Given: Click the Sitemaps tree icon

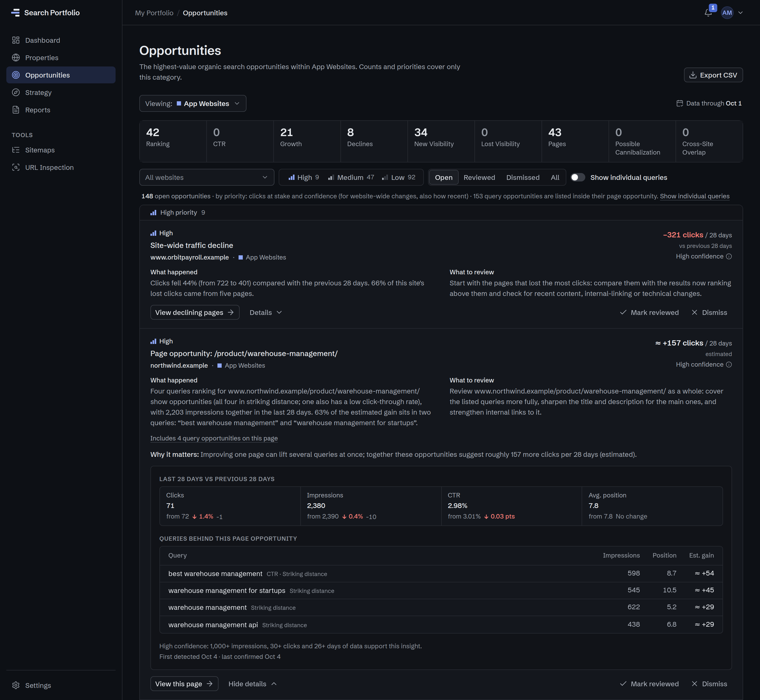Looking at the screenshot, I should [16, 150].
